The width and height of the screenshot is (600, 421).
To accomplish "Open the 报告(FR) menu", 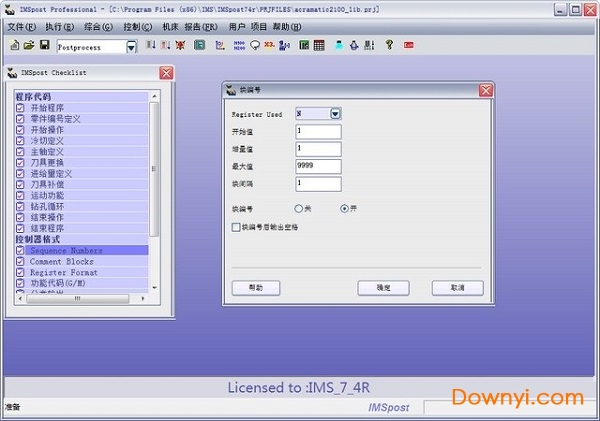I will point(201,27).
